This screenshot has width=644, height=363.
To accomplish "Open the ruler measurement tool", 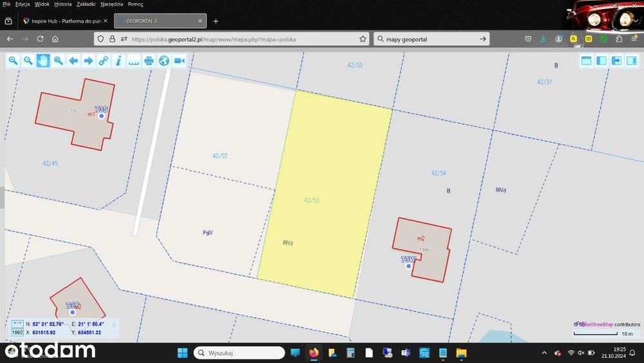I will pos(133,61).
